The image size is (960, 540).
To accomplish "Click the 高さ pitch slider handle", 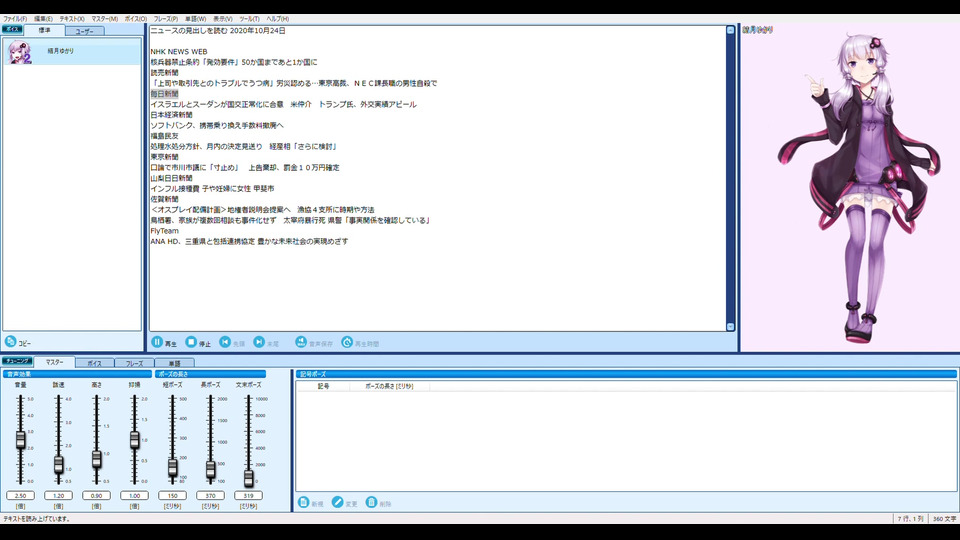I will tap(97, 459).
